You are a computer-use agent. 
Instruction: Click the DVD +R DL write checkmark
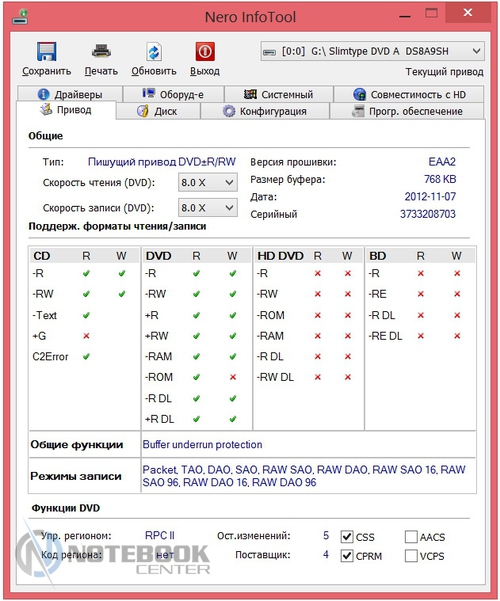pyautogui.click(x=233, y=419)
